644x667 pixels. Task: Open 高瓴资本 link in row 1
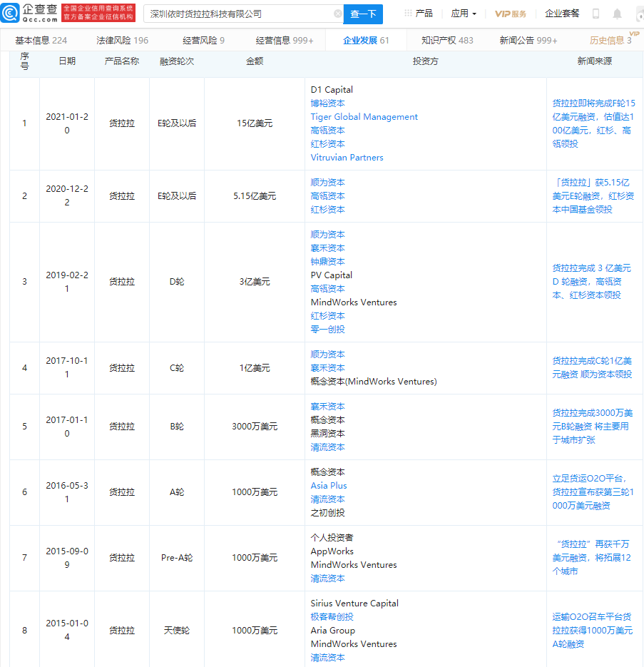(x=327, y=131)
